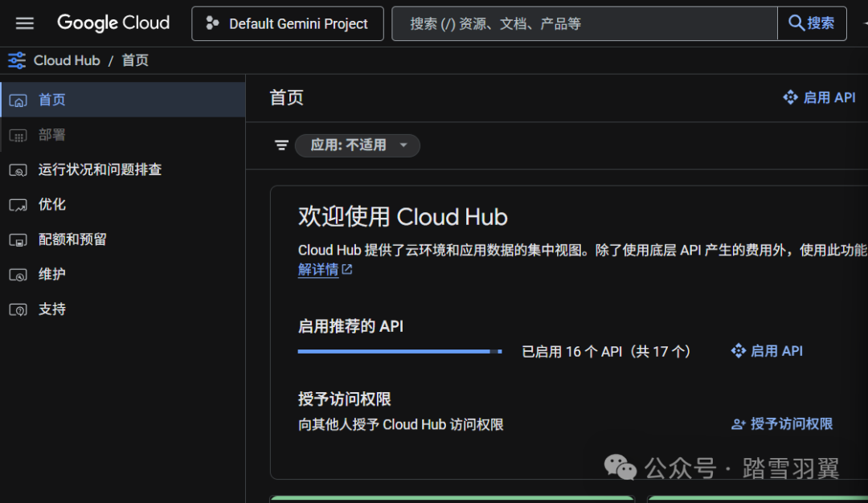Screen dimensions: 868x503
Task: Select 部署 in the sidebar
Action: coord(123,134)
